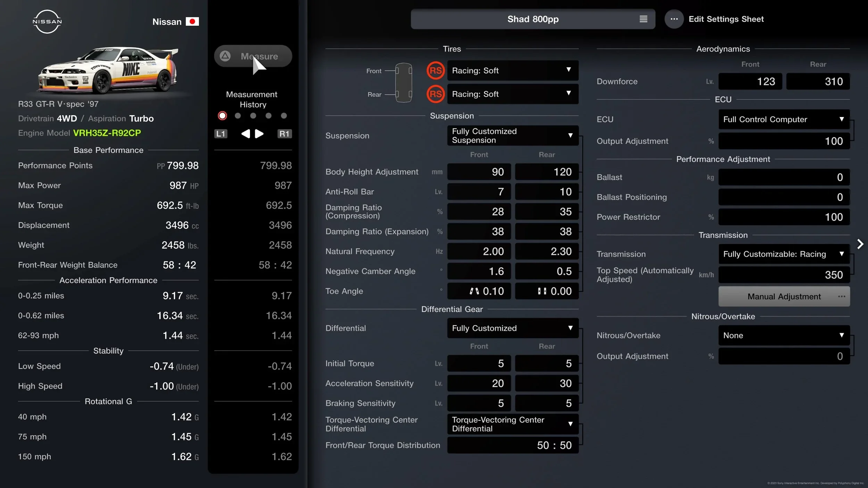
Task: Click the R1 history forward icon
Action: pos(284,134)
